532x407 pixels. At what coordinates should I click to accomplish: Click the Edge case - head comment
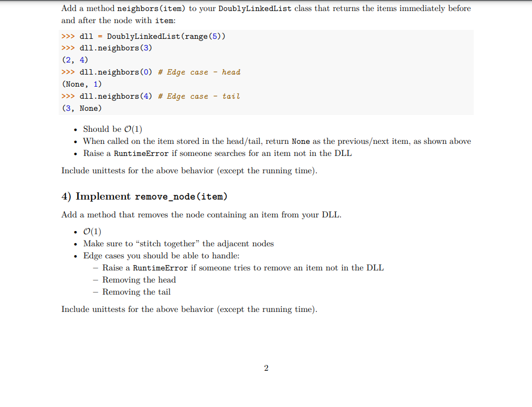198,72
